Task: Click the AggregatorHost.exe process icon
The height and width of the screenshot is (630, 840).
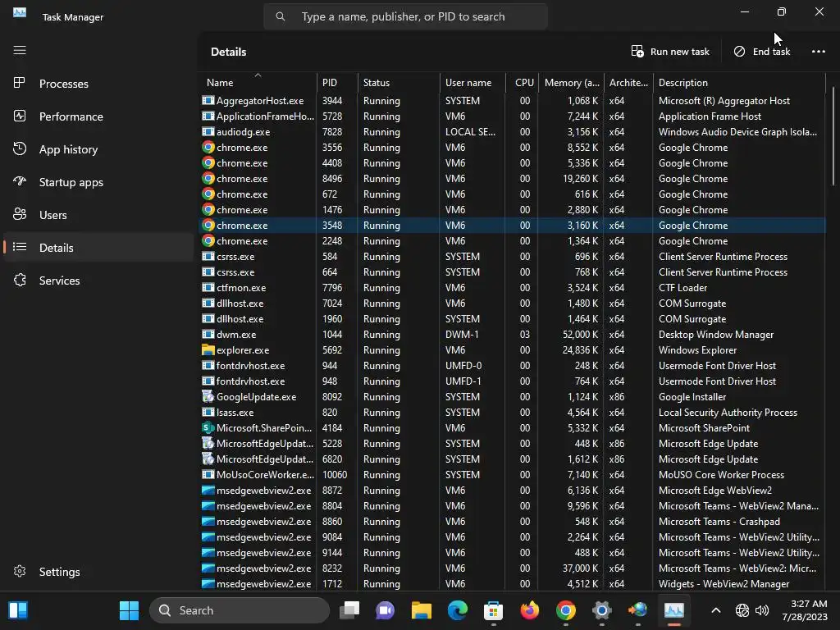Action: [208, 100]
